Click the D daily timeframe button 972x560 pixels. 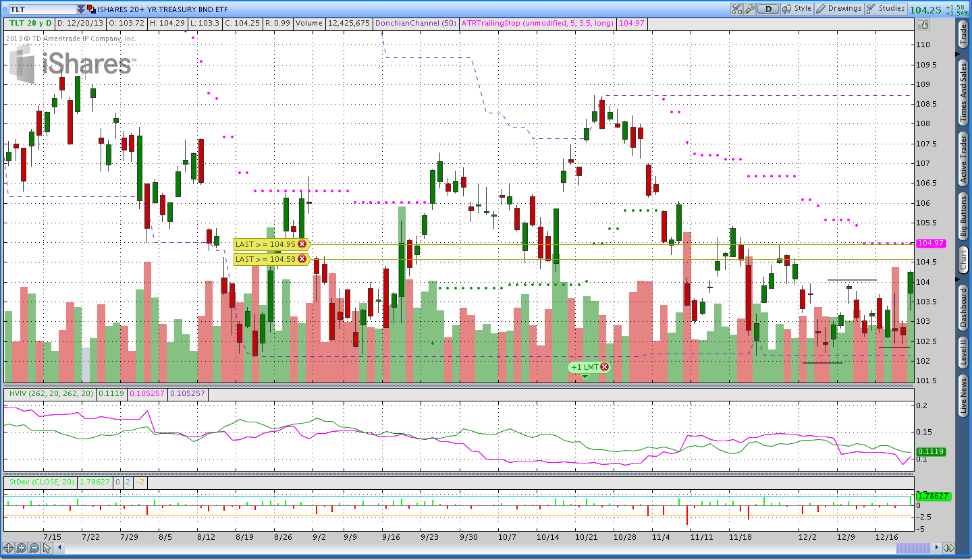pos(767,9)
